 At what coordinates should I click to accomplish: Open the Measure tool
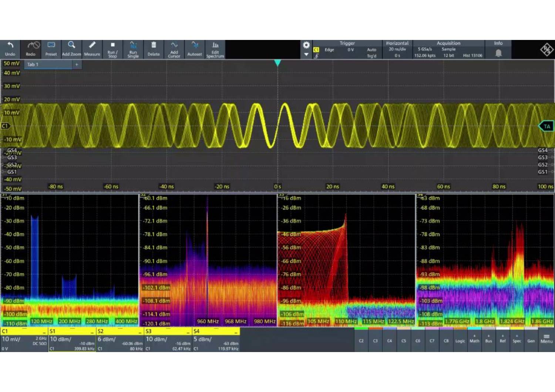(x=92, y=49)
